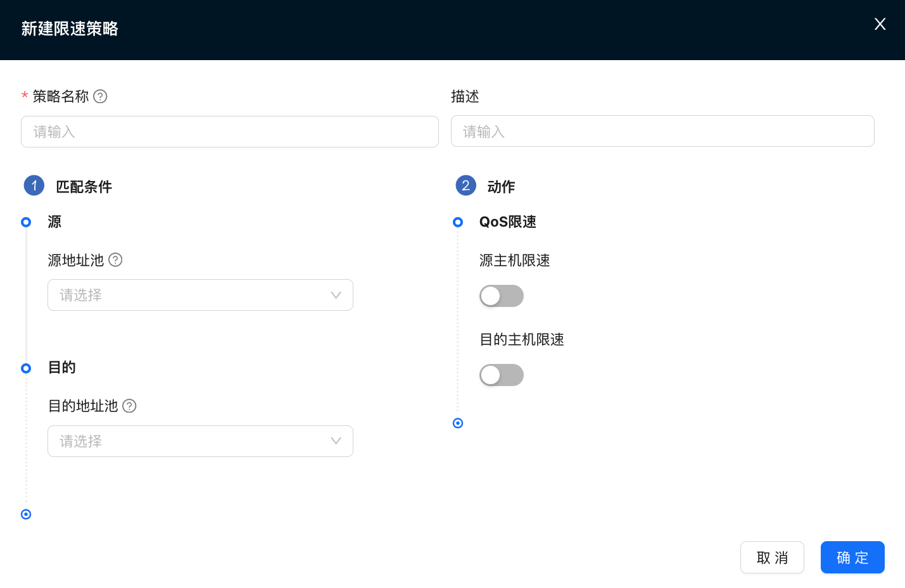
Task: Click the timeline dot beside 目的
Action: coord(26,368)
